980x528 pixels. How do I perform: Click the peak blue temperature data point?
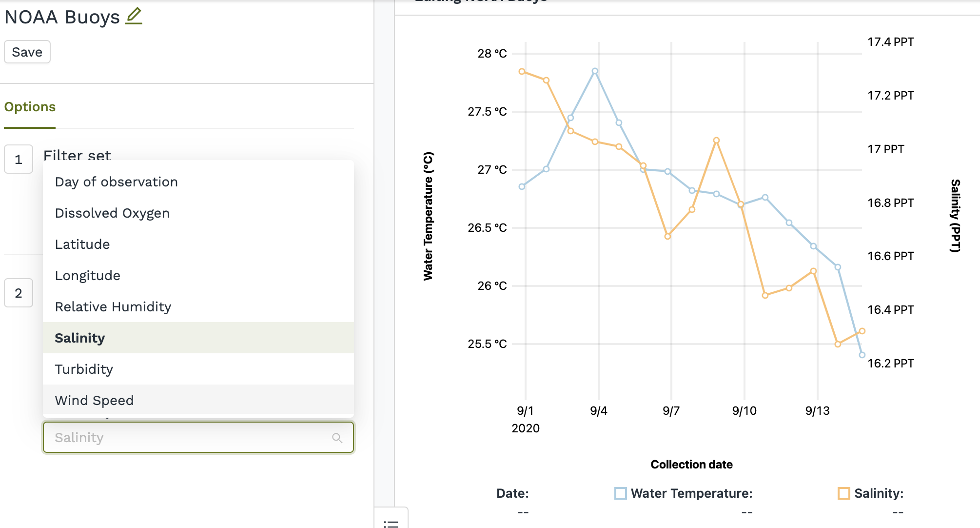pos(595,71)
